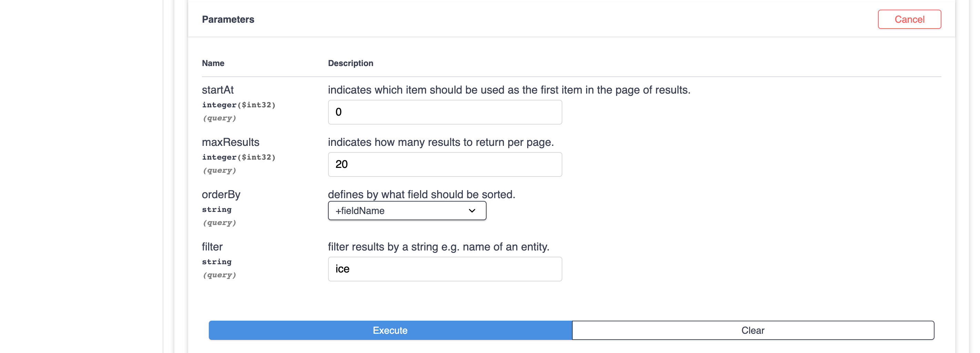Click inside the startAt value field

pyautogui.click(x=445, y=112)
